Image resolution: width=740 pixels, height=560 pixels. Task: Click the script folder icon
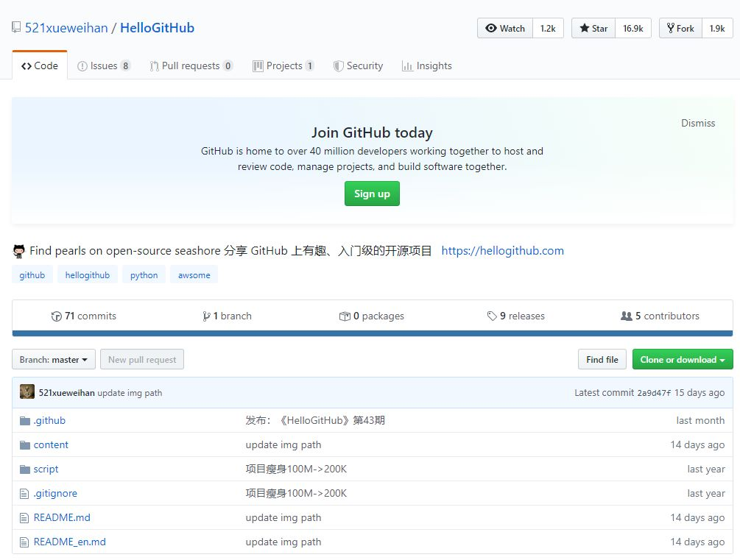coord(24,469)
